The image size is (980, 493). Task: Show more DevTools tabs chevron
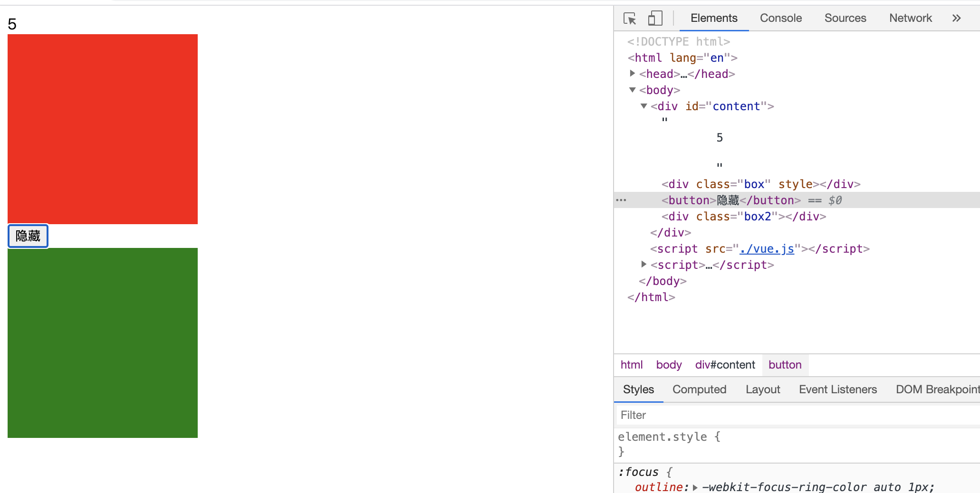tap(957, 18)
